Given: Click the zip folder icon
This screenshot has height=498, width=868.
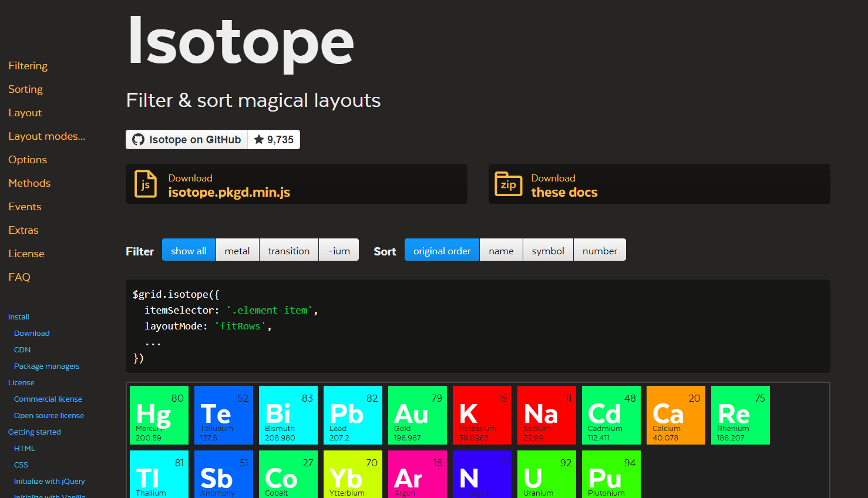Looking at the screenshot, I should pos(509,184).
